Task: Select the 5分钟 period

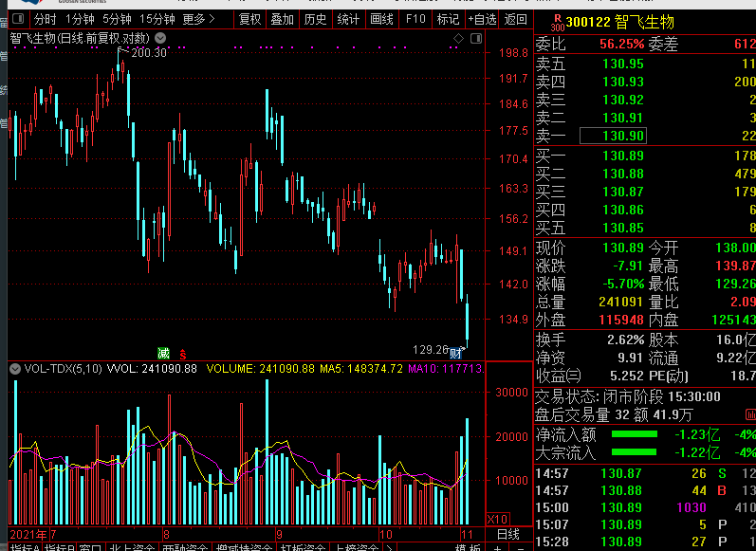Action: coord(117,19)
